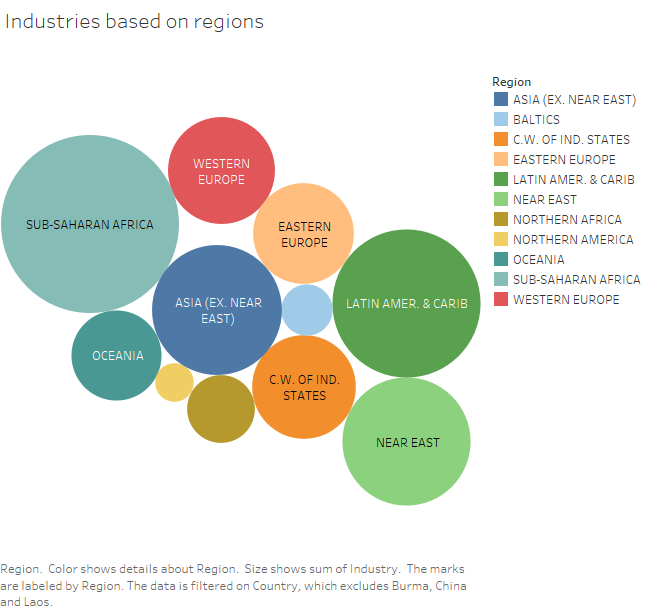645x611 pixels.
Task: Click the Region legend title
Action: [x=512, y=82]
